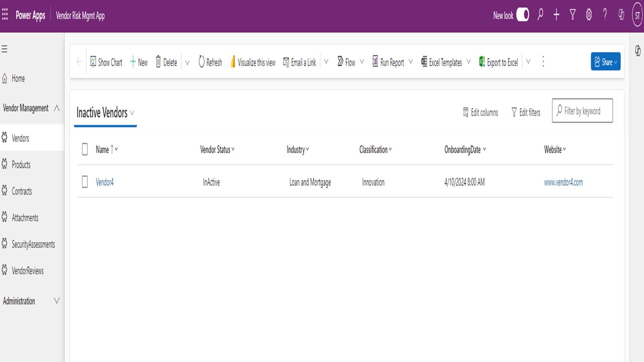Open the more commands ellipsis
This screenshot has width=644, height=362.
click(x=543, y=62)
